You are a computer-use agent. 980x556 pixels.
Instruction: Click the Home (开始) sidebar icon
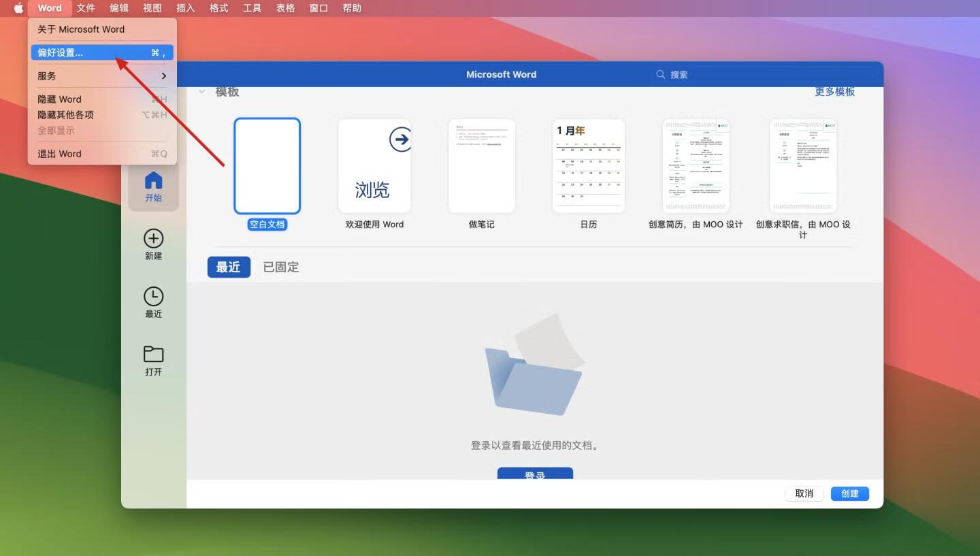coord(153,181)
